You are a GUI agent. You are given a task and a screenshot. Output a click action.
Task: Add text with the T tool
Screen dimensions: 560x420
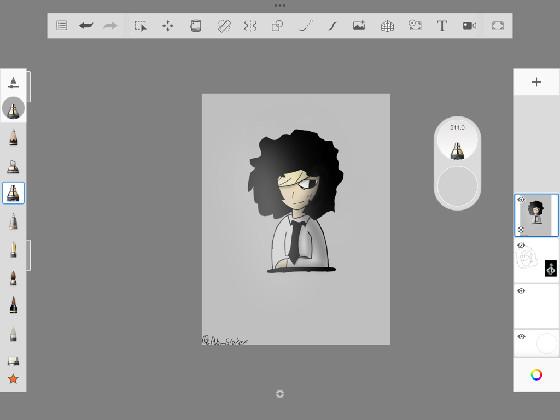click(x=442, y=26)
